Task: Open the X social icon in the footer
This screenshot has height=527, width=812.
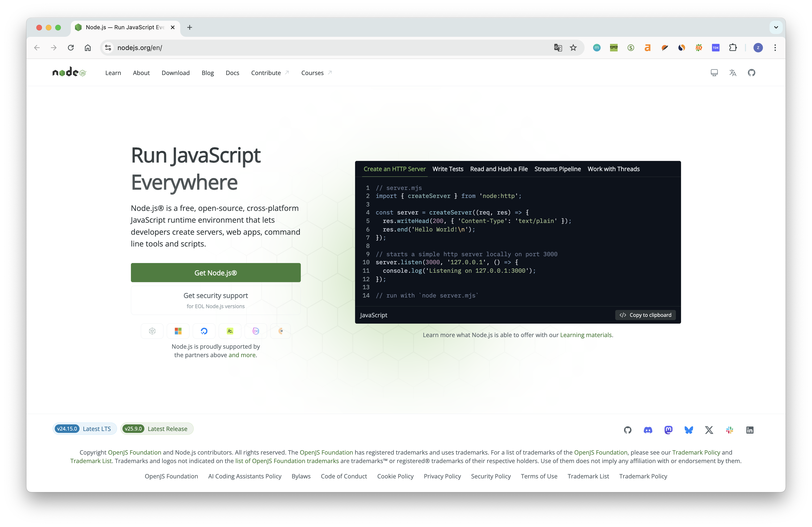Action: tap(709, 430)
